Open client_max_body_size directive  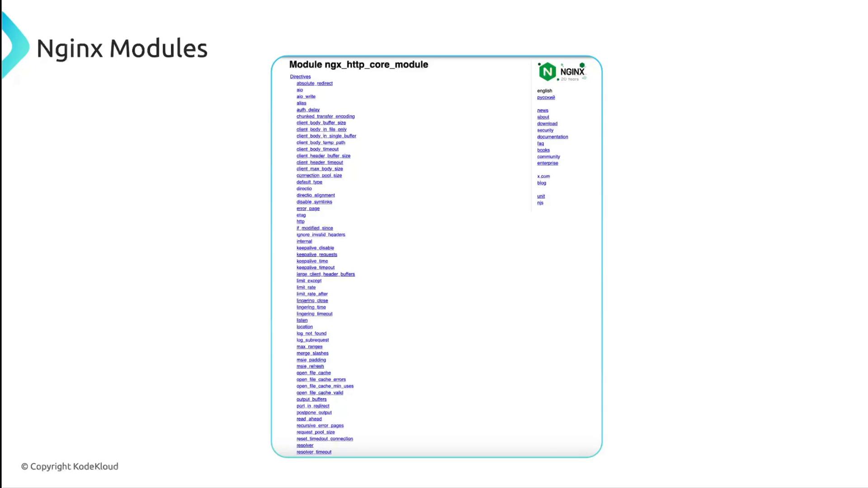pos(320,169)
